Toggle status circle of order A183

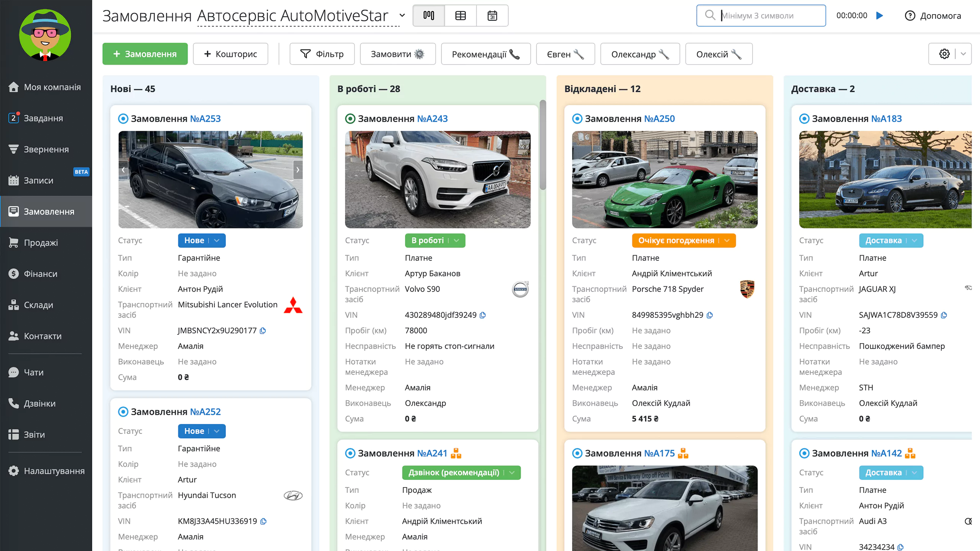coord(804,119)
